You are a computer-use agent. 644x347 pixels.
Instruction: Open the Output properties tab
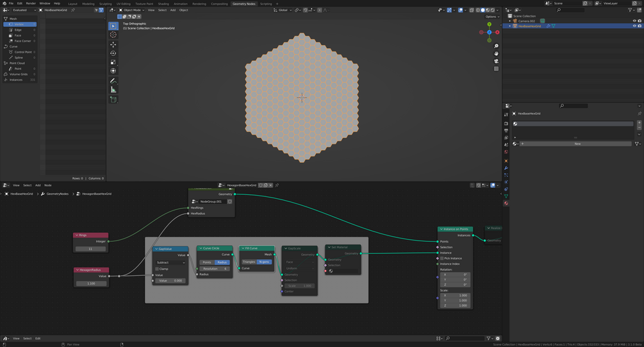[x=506, y=131]
